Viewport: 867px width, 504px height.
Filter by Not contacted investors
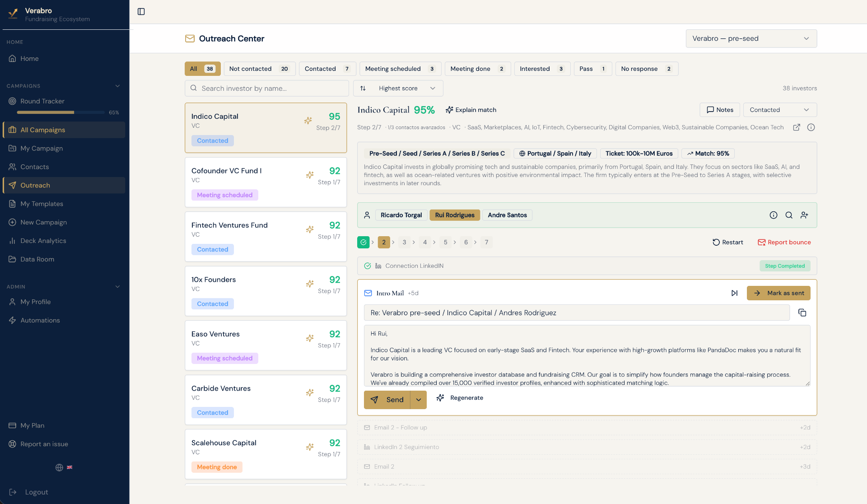click(260, 69)
